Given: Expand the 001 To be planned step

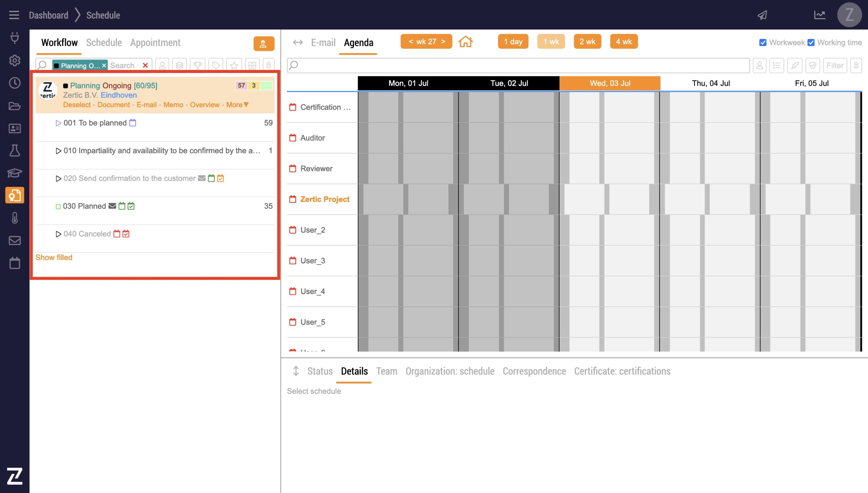Looking at the screenshot, I should click(58, 123).
